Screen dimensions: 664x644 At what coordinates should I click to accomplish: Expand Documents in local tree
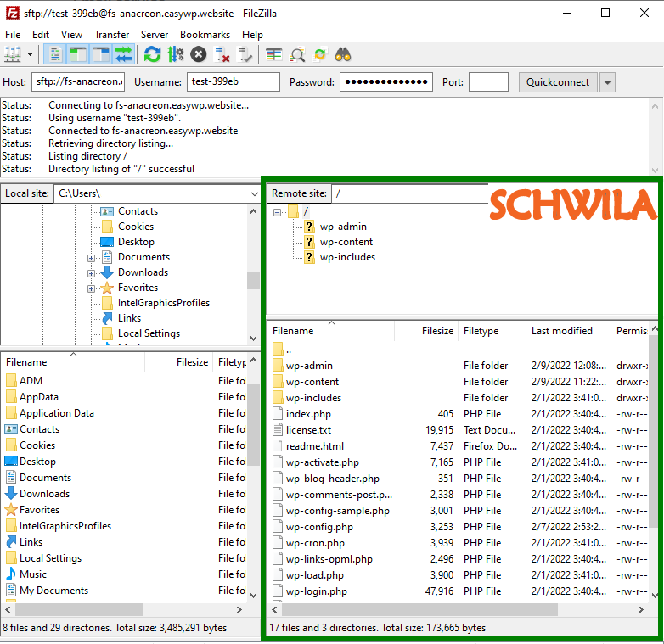(91, 258)
